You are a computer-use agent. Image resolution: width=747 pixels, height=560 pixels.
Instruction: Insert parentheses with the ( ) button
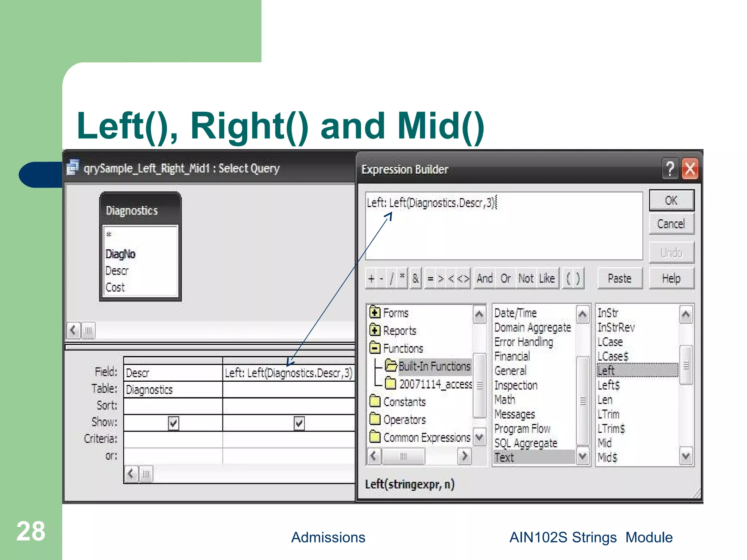[x=573, y=279]
